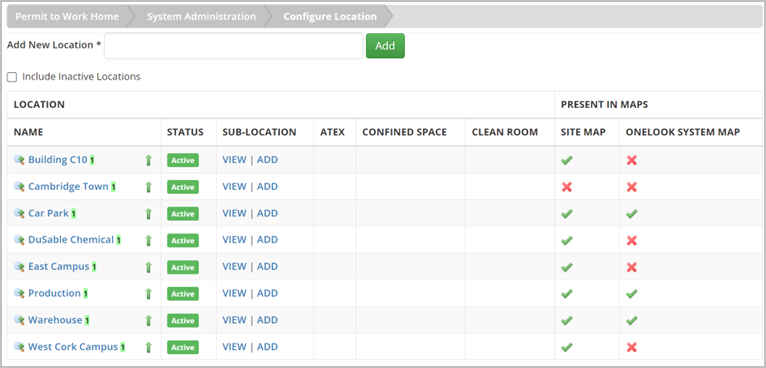The width and height of the screenshot is (766, 368).
Task: View sub-locations of Production
Action: tap(234, 293)
